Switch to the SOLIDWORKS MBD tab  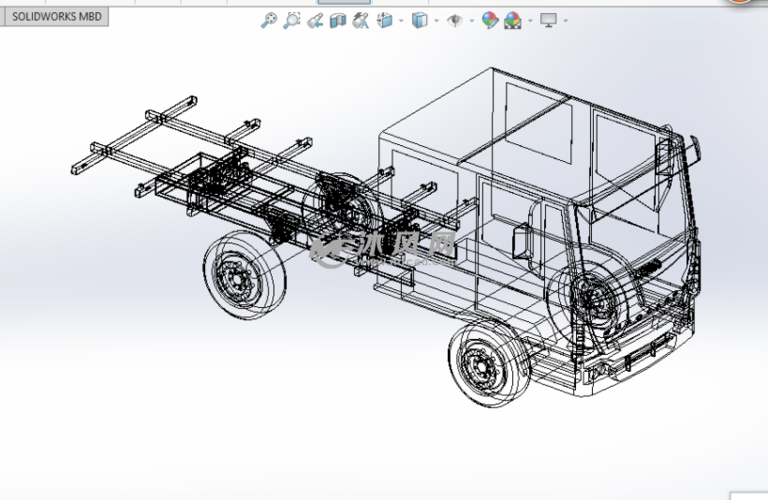click(x=56, y=17)
